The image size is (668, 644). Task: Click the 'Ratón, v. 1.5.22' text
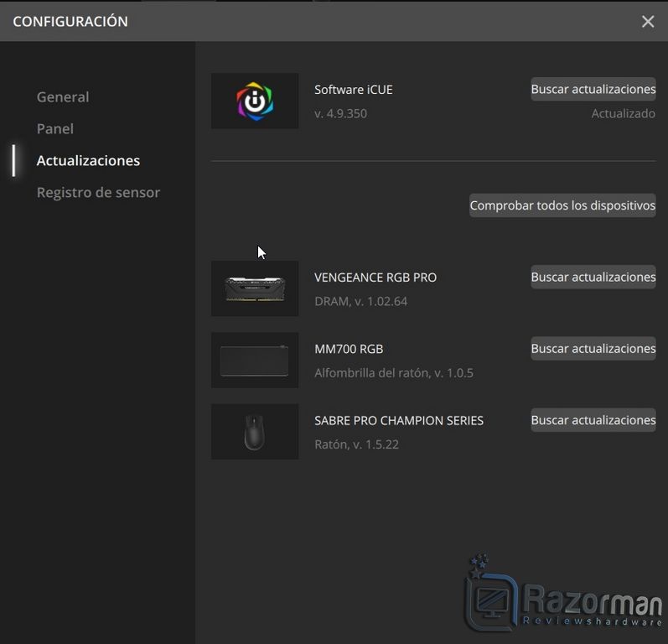pos(356,444)
